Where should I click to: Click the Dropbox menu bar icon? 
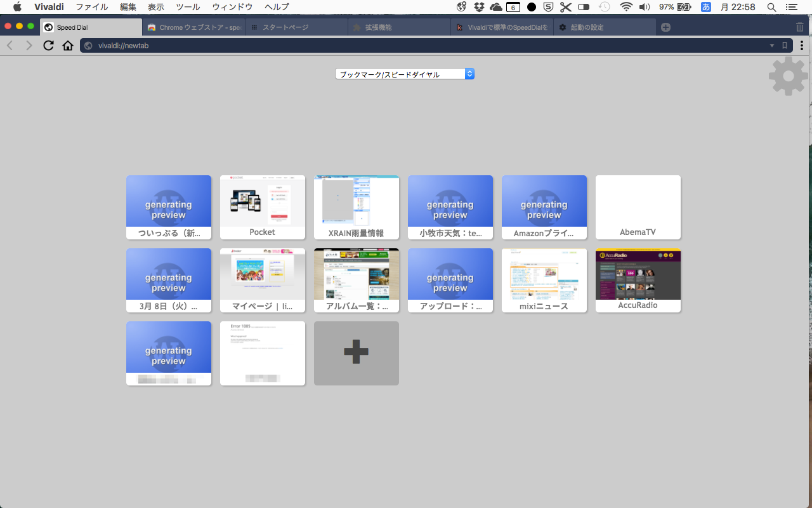click(479, 7)
